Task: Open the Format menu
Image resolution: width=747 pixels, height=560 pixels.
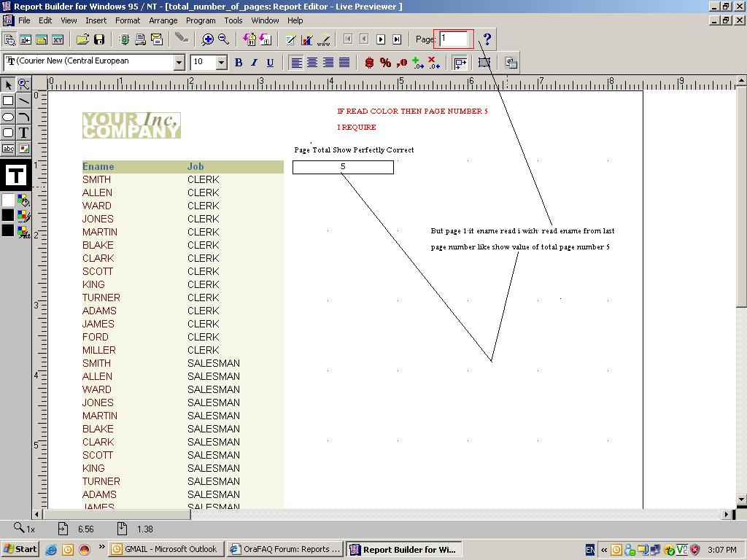Action: pos(127,20)
